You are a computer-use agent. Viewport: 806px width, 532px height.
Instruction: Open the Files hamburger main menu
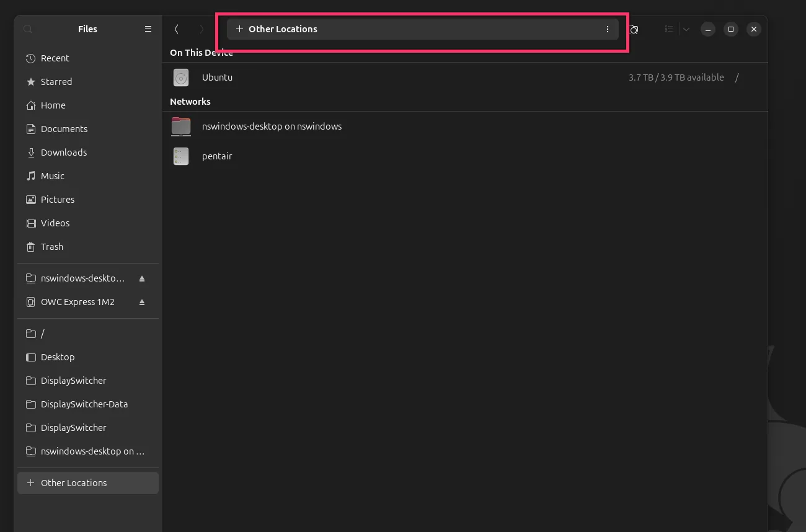[x=148, y=29]
